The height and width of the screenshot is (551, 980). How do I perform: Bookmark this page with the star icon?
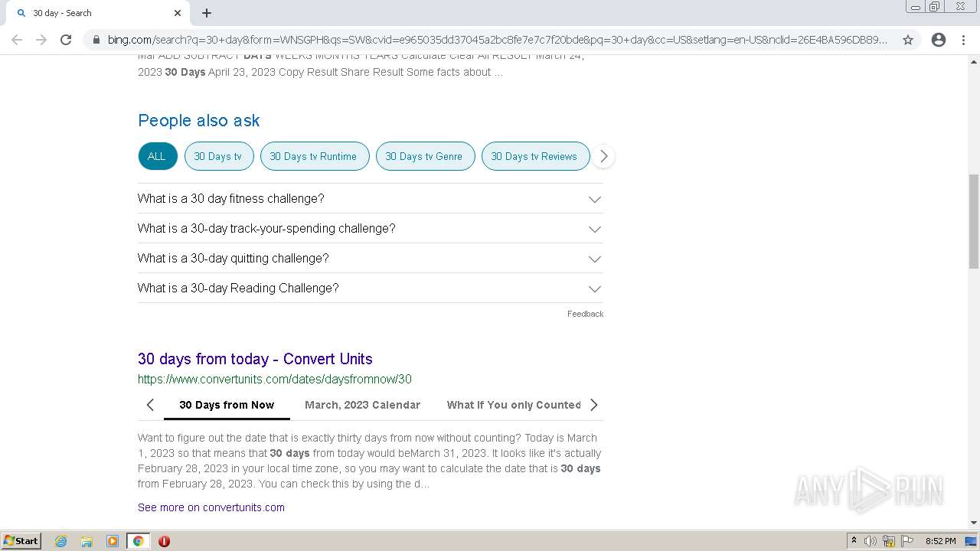[x=908, y=40]
